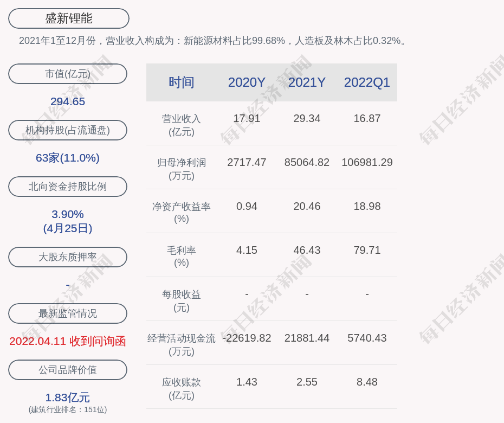Select the receivables value 2.55
The width and height of the screenshot is (504, 423).
[307, 382]
